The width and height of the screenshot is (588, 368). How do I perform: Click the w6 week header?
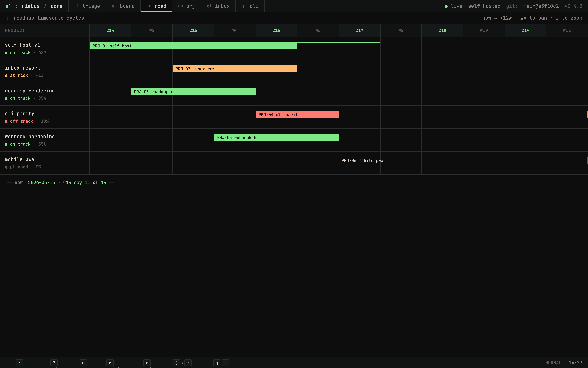tap(318, 30)
